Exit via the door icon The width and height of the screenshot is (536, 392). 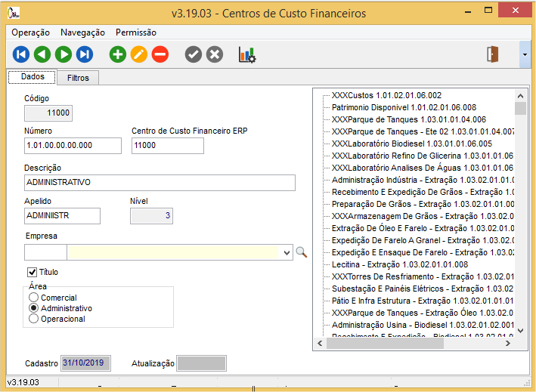pos(493,54)
